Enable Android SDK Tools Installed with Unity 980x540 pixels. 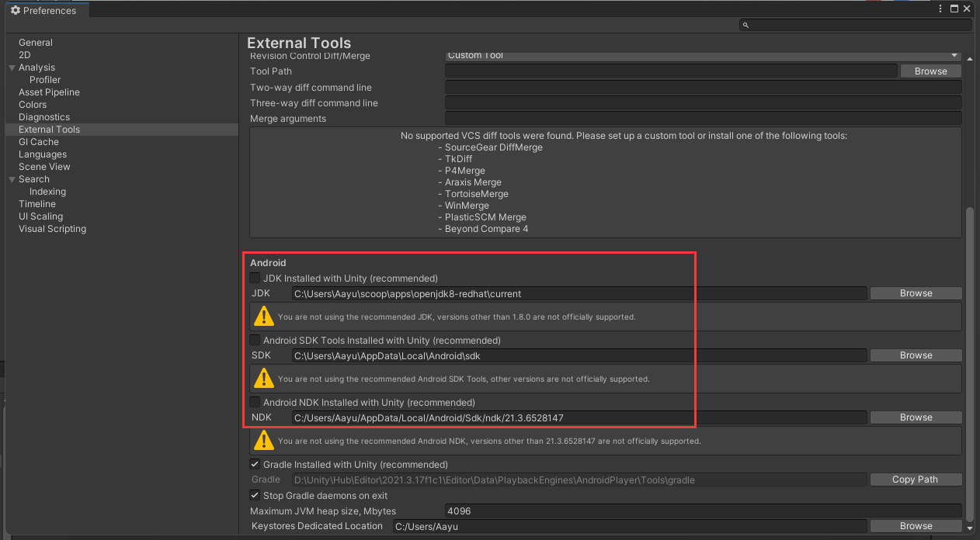[255, 340]
